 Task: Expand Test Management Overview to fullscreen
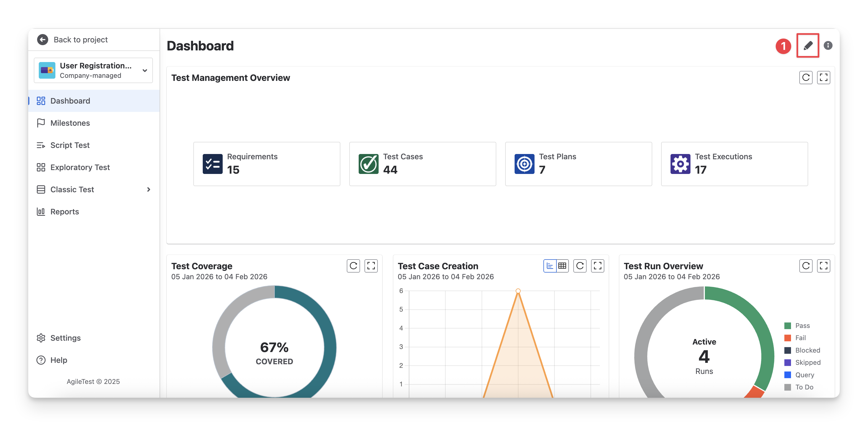pos(823,78)
